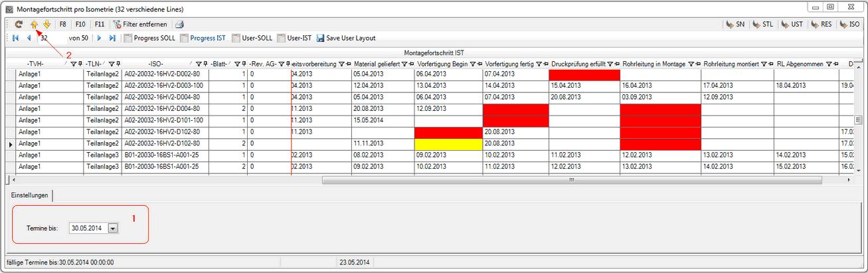The height and width of the screenshot is (273, 868).
Task: Go to the previous record
Action: [x=29, y=39]
